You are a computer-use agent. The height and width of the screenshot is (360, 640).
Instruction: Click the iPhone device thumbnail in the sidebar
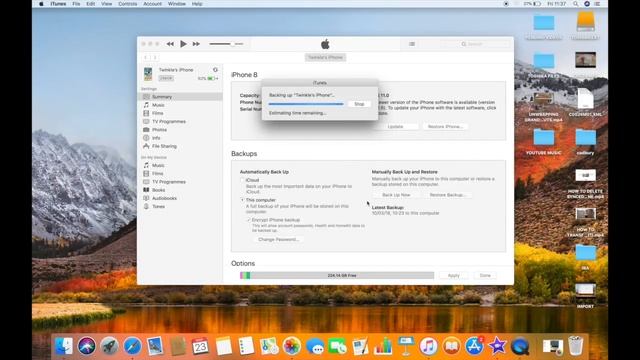tap(148, 74)
